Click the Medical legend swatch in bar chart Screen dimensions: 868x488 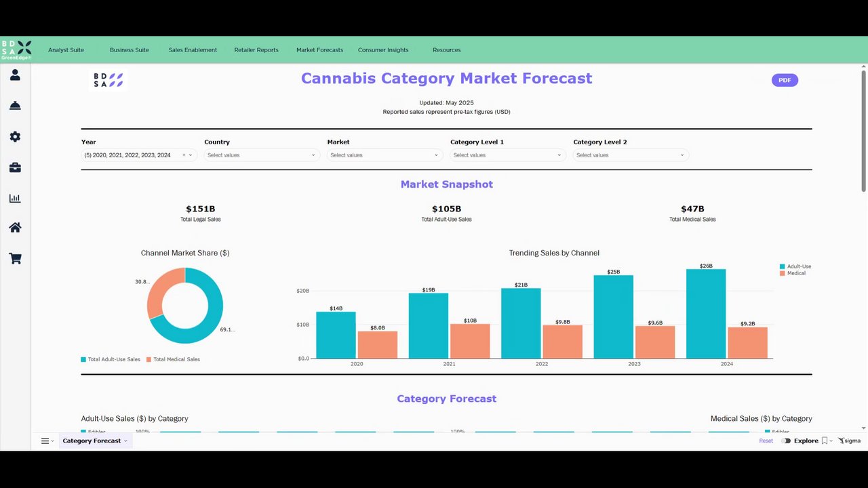782,273
